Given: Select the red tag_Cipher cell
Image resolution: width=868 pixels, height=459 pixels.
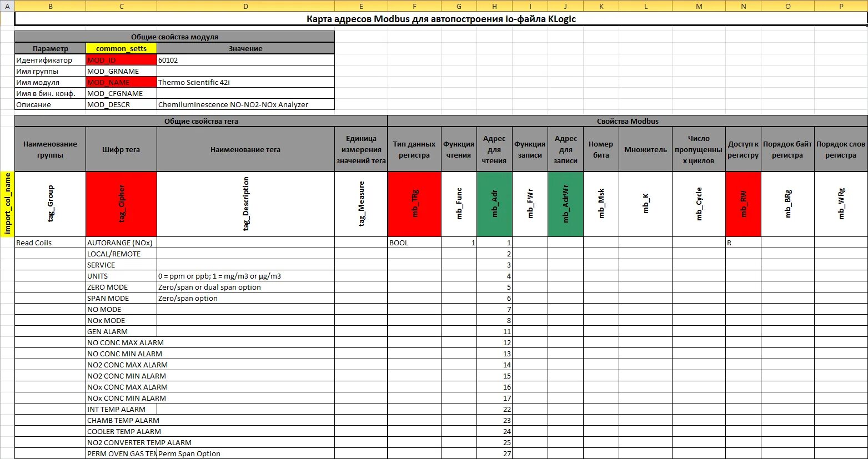Looking at the screenshot, I should (x=122, y=204).
